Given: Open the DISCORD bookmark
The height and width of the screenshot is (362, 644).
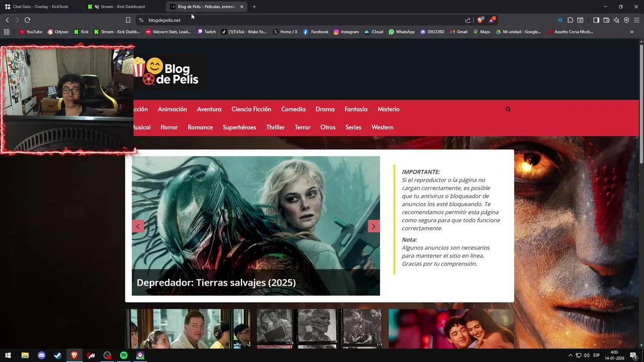Looking at the screenshot, I should (x=432, y=32).
